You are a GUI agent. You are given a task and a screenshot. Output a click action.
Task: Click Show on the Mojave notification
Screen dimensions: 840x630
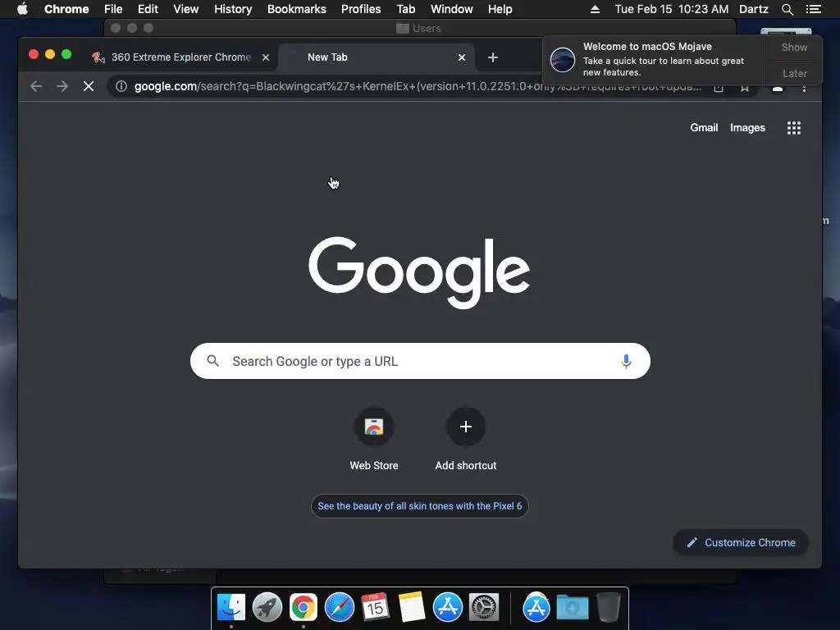(x=794, y=48)
